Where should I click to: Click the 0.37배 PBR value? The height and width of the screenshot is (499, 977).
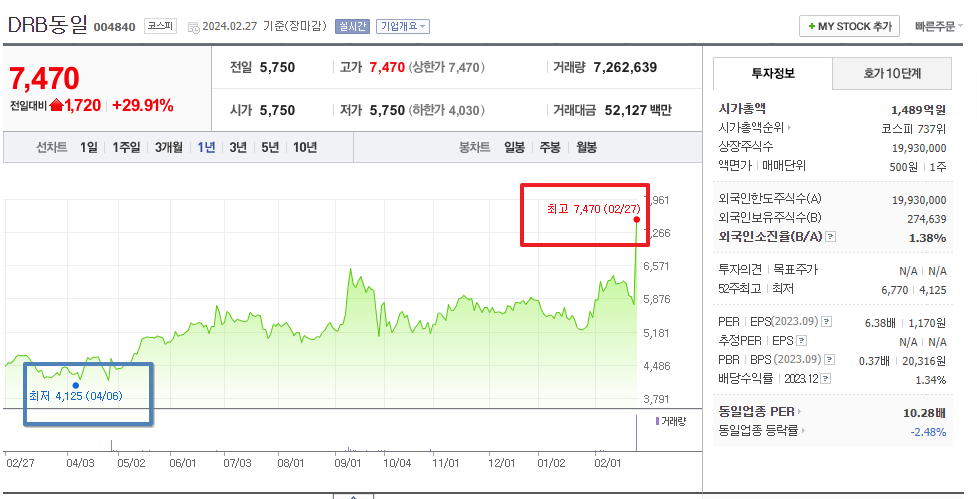[x=874, y=361]
